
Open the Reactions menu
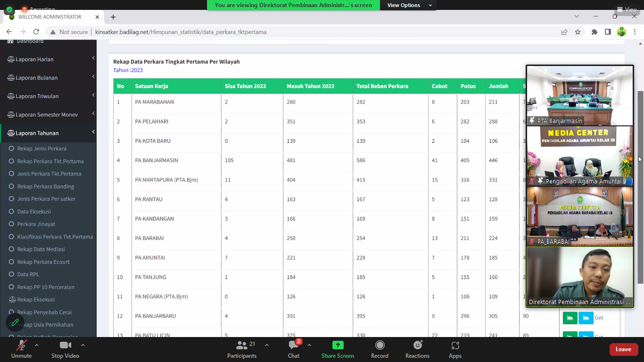click(417, 346)
